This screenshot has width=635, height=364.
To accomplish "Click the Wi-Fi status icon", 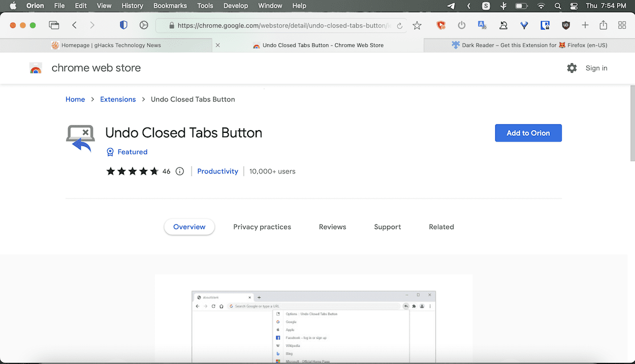I will pyautogui.click(x=541, y=6).
